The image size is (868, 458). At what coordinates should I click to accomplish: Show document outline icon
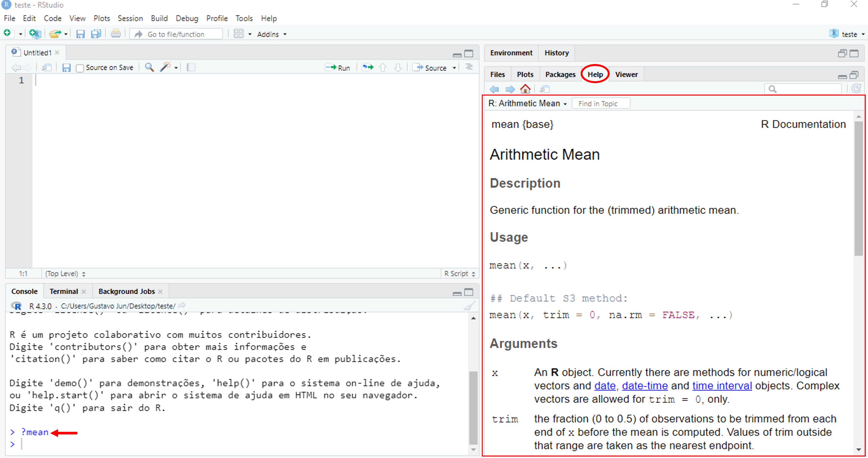pyautogui.click(x=469, y=67)
